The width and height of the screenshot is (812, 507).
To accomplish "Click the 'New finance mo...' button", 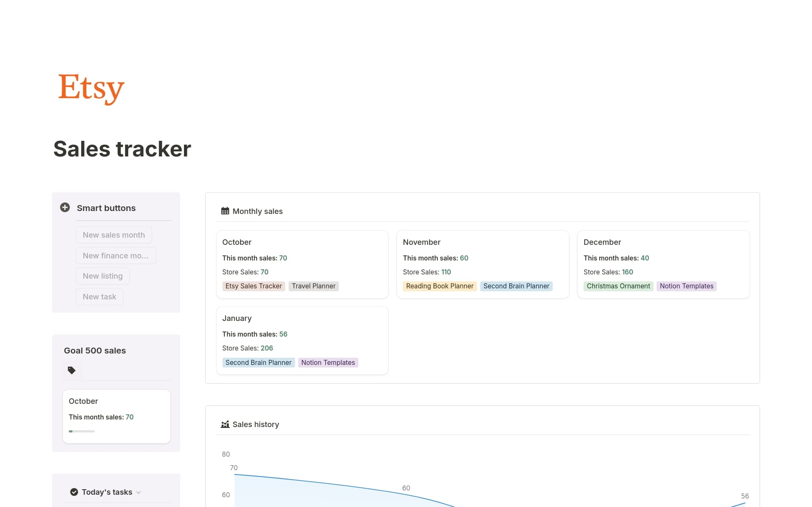I will point(115,255).
